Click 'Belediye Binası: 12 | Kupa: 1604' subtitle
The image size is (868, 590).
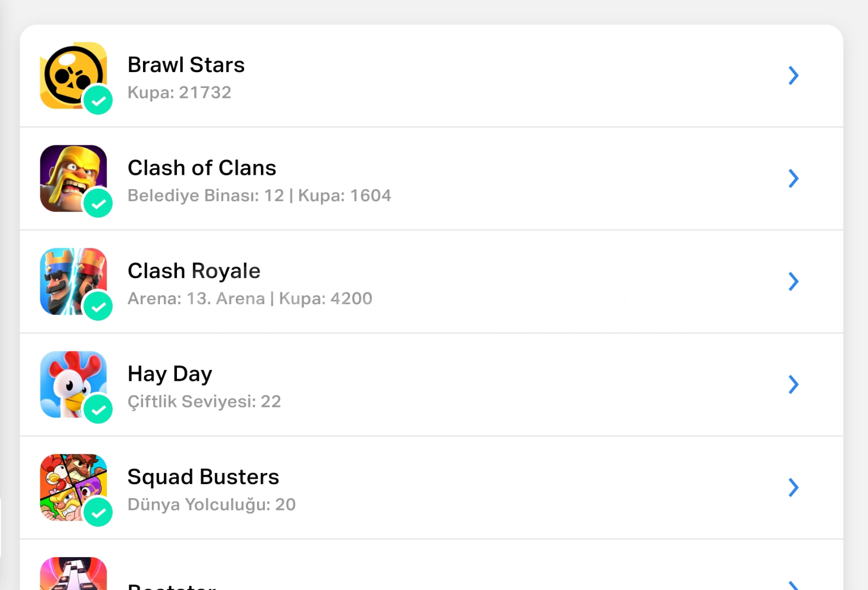tap(259, 196)
